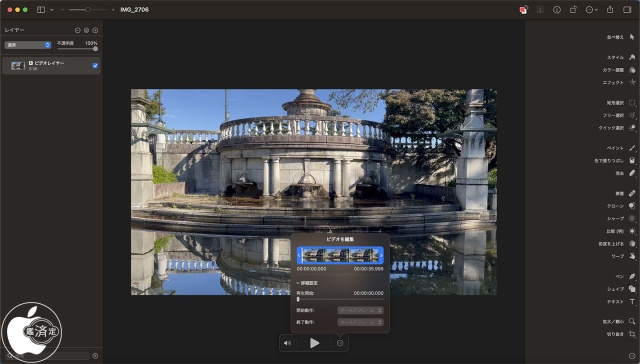Viewport: 640px width, 364px height.
Task: Select the Color Fill bucket tool
Action: pyautogui.click(x=632, y=160)
